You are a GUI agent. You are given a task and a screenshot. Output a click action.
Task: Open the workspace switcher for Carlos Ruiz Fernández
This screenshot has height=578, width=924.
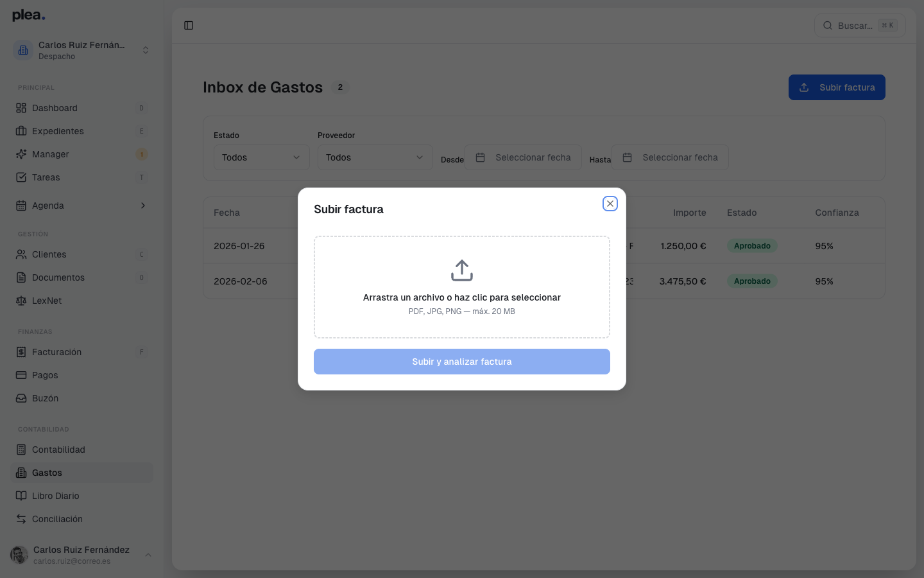point(82,50)
